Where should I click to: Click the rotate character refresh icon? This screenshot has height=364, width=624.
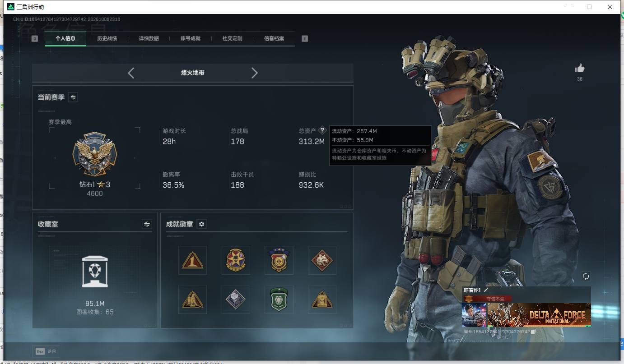(x=586, y=276)
